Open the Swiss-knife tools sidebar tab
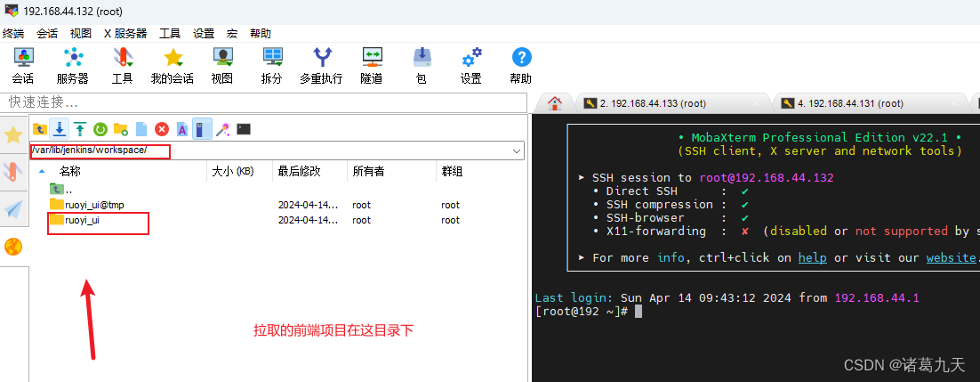 (x=13, y=172)
